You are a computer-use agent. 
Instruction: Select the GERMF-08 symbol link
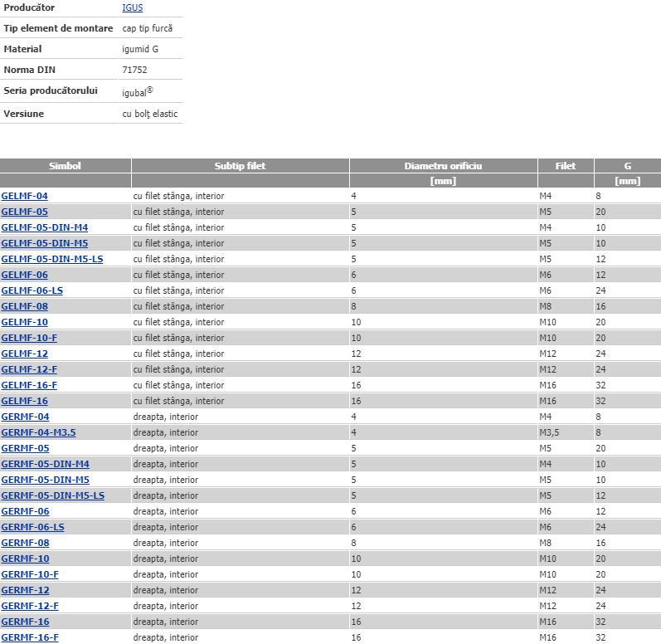click(x=25, y=543)
